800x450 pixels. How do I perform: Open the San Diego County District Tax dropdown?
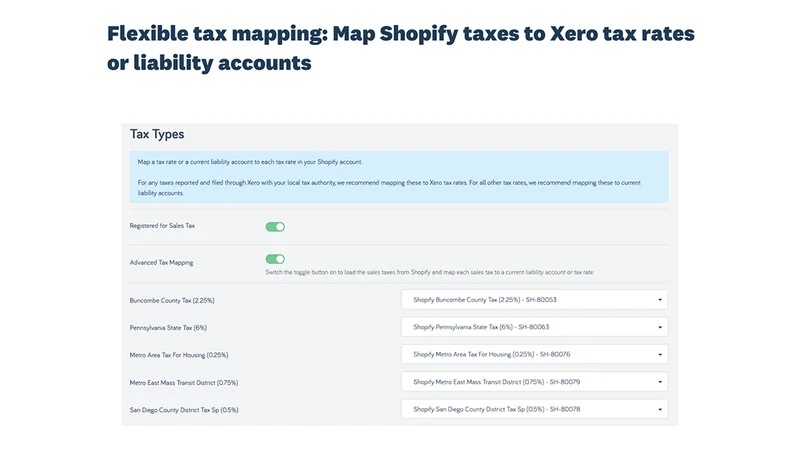(534, 409)
